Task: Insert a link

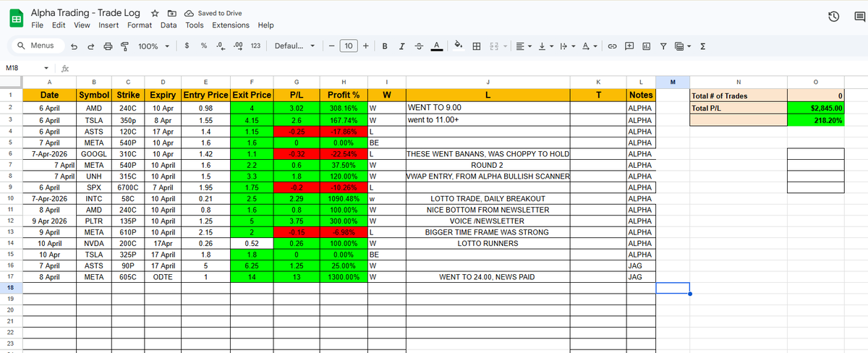Action: click(x=611, y=46)
